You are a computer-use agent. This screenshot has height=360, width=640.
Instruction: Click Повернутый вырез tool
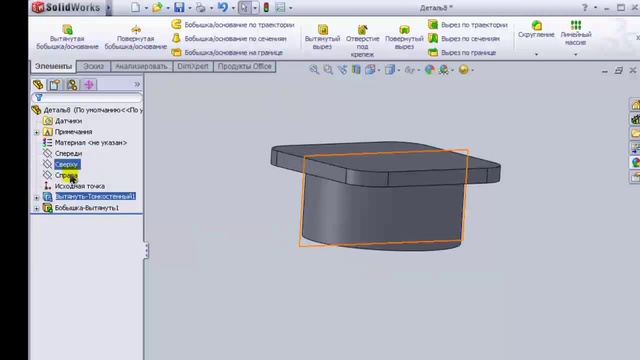(x=404, y=37)
